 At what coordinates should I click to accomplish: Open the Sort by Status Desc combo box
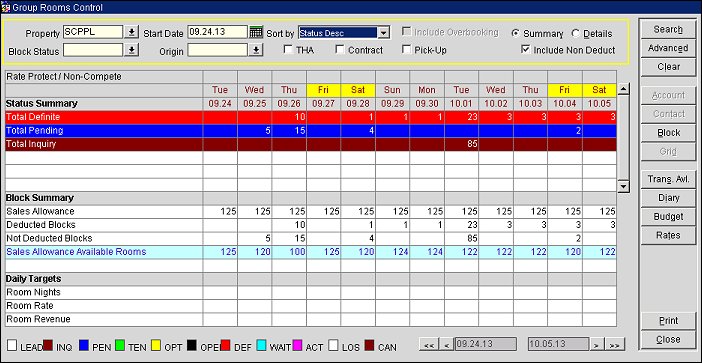coord(344,33)
